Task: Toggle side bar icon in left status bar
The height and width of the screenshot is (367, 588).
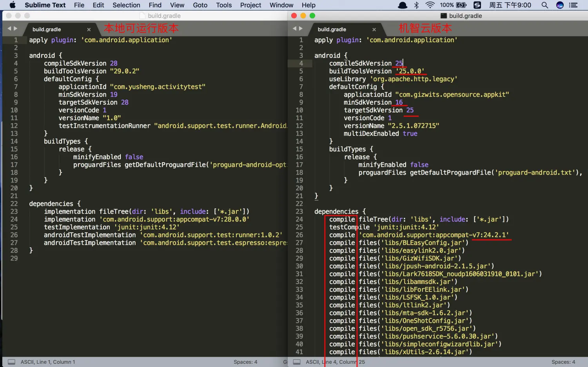Action: (x=12, y=362)
